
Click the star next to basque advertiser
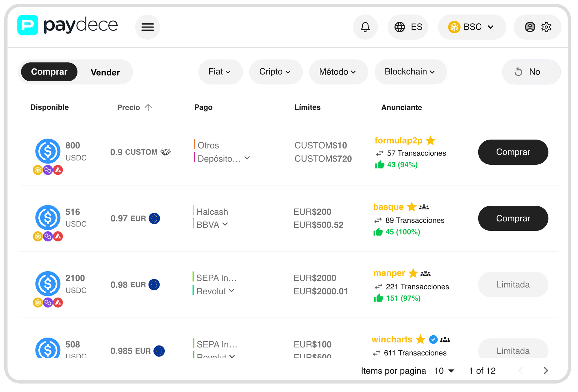point(412,207)
